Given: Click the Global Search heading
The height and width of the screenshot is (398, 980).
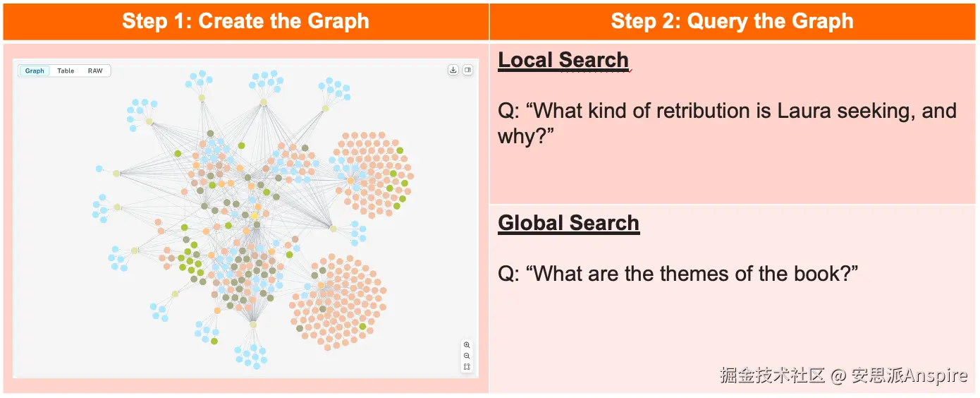Looking at the screenshot, I should coord(568,223).
